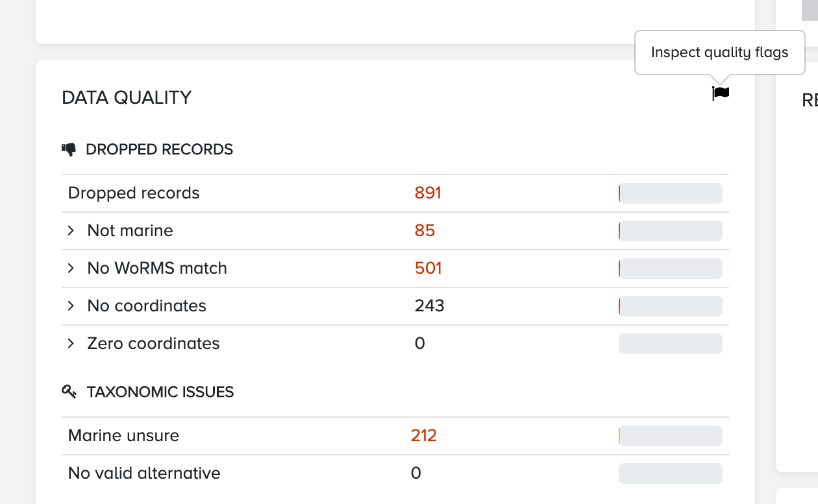Expand the Not marine row
Image resolution: width=818 pixels, height=504 pixels.
coord(71,231)
